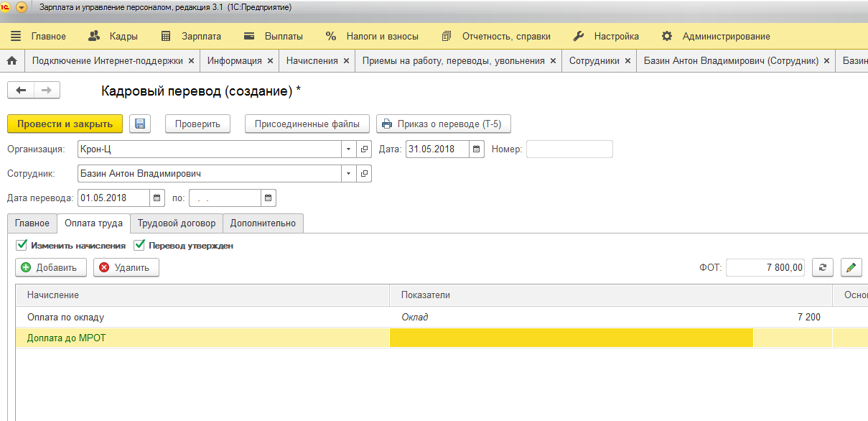Open calendar for the 'по' end date
Image resolution: width=868 pixels, height=421 pixels.
click(268, 198)
